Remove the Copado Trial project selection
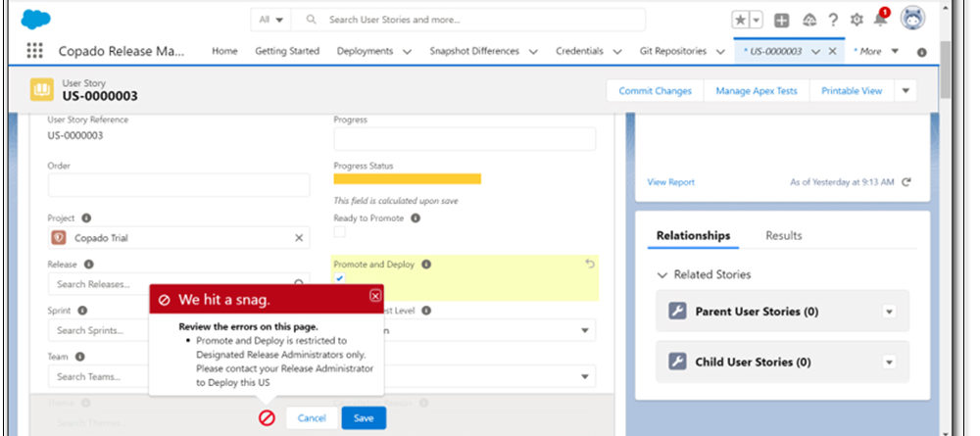 click(299, 238)
